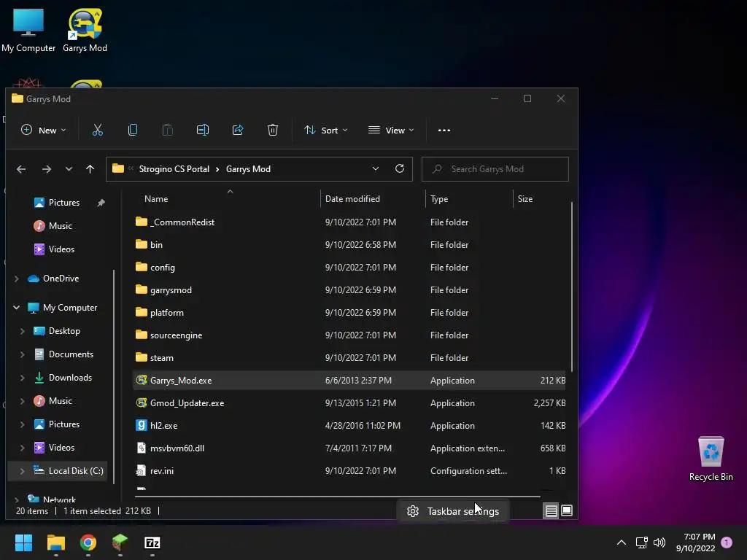Select the _CommonRedist folder
This screenshot has height=560, width=747.
coord(349,222)
